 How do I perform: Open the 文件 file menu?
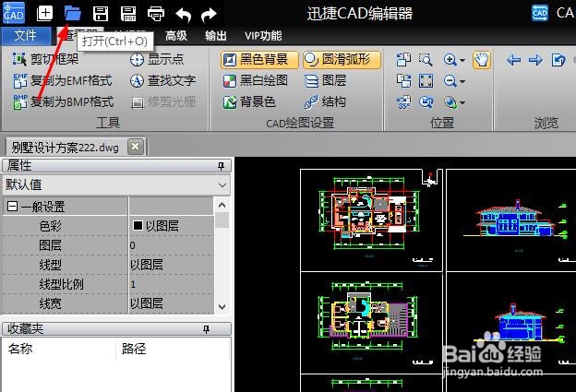point(25,36)
